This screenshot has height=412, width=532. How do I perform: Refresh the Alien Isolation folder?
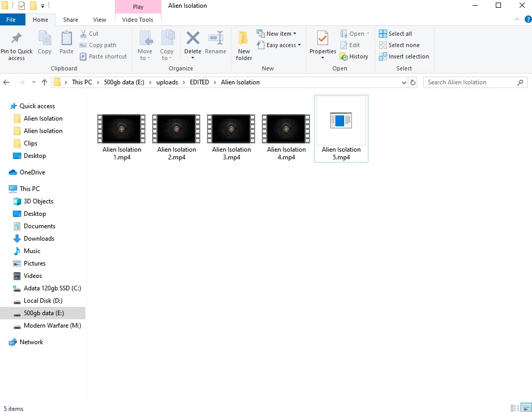(x=413, y=82)
